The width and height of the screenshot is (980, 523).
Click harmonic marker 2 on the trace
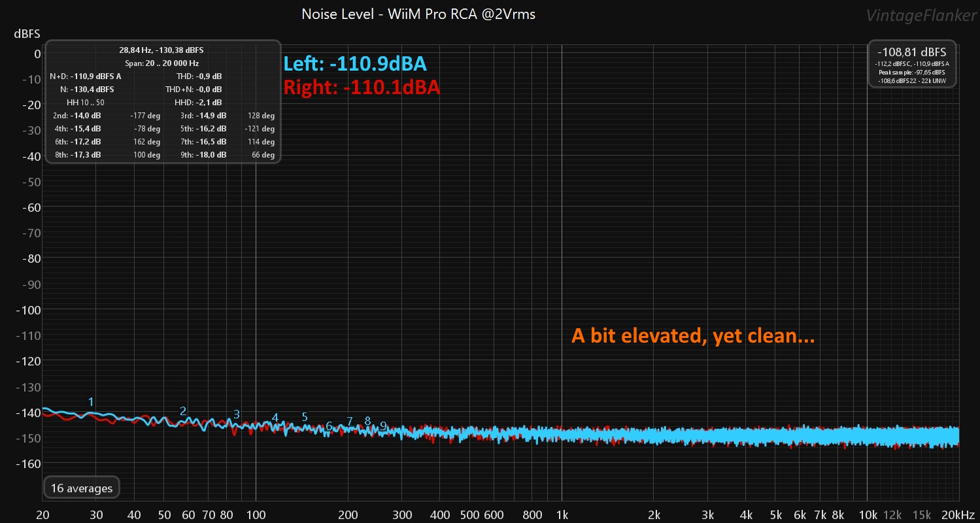pos(183,411)
